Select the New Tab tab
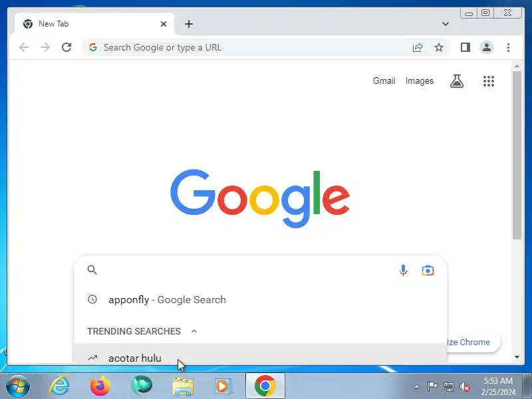 coord(94,24)
